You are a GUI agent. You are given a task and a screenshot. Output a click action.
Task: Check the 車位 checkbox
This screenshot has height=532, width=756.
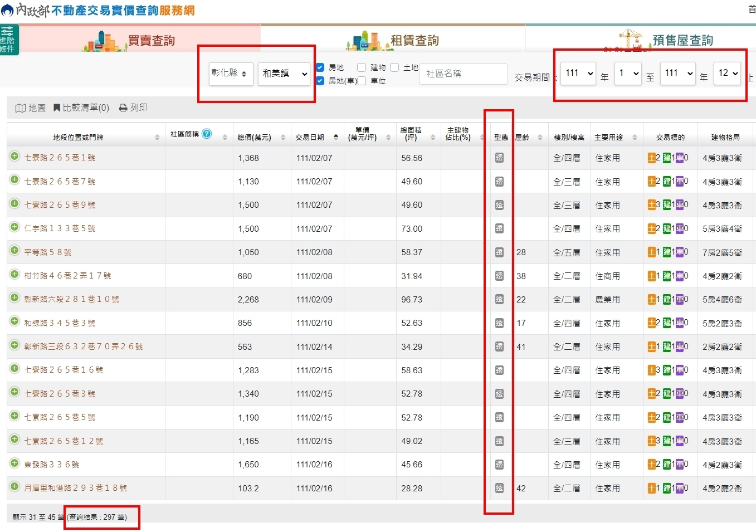[361, 81]
